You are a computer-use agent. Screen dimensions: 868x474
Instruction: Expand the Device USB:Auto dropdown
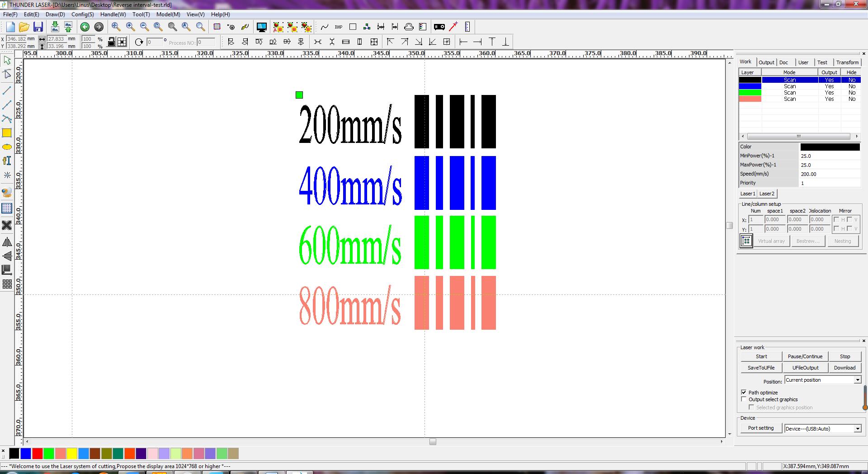point(857,429)
